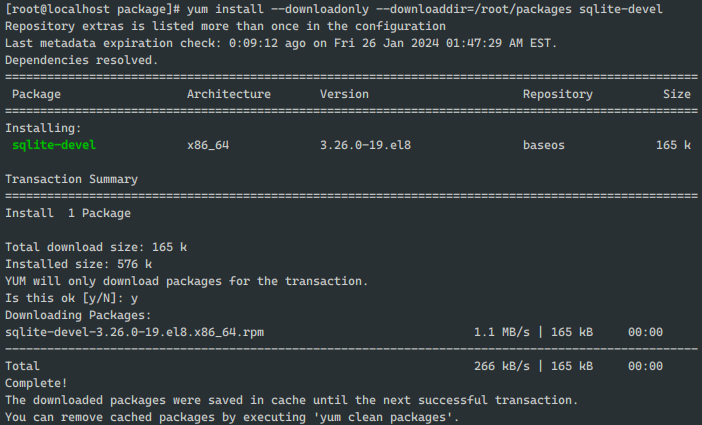Screen dimensions: 702x425
Task: Click the Size column header
Action: click(676, 94)
